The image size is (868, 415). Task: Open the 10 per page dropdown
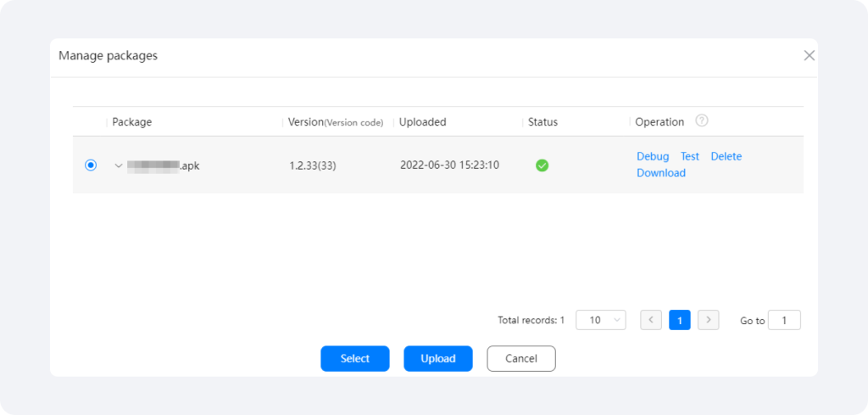click(x=601, y=320)
